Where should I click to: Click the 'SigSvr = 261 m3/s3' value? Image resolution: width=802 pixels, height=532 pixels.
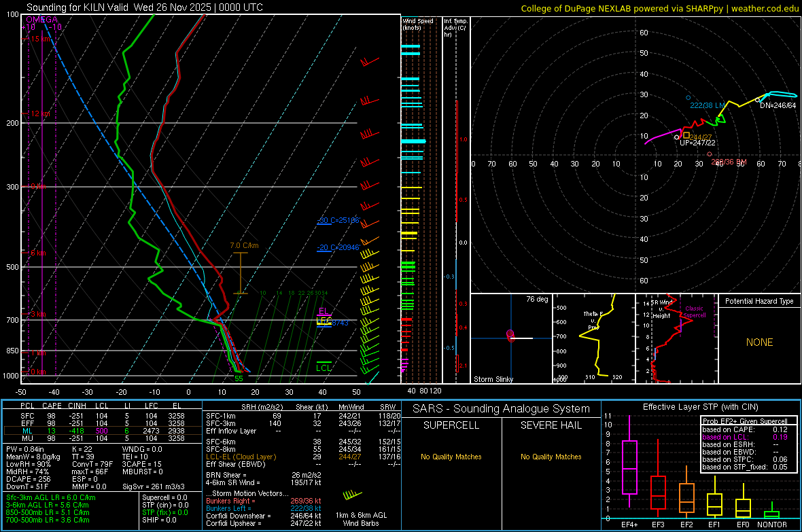pyautogui.click(x=154, y=486)
